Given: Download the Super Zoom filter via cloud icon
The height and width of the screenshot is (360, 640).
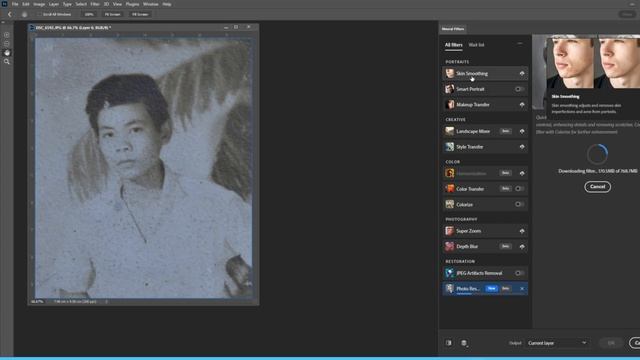Looking at the screenshot, I should [x=522, y=231].
